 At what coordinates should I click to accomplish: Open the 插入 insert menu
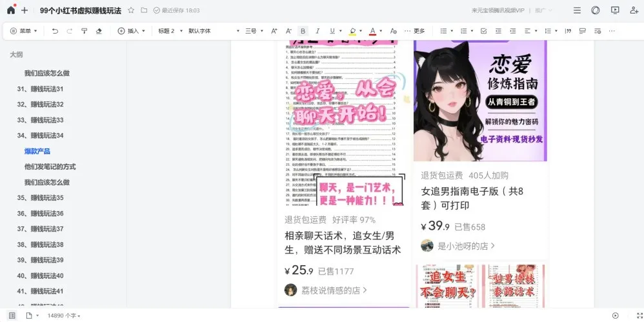click(132, 31)
